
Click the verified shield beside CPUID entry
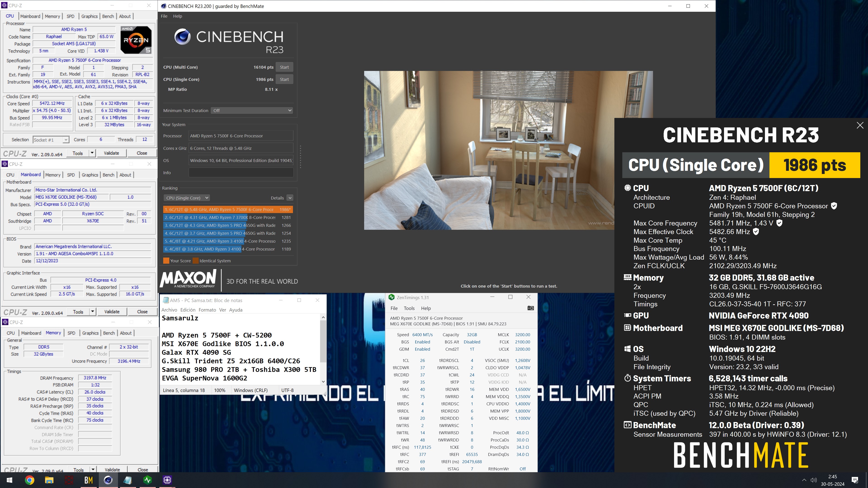coord(834,205)
